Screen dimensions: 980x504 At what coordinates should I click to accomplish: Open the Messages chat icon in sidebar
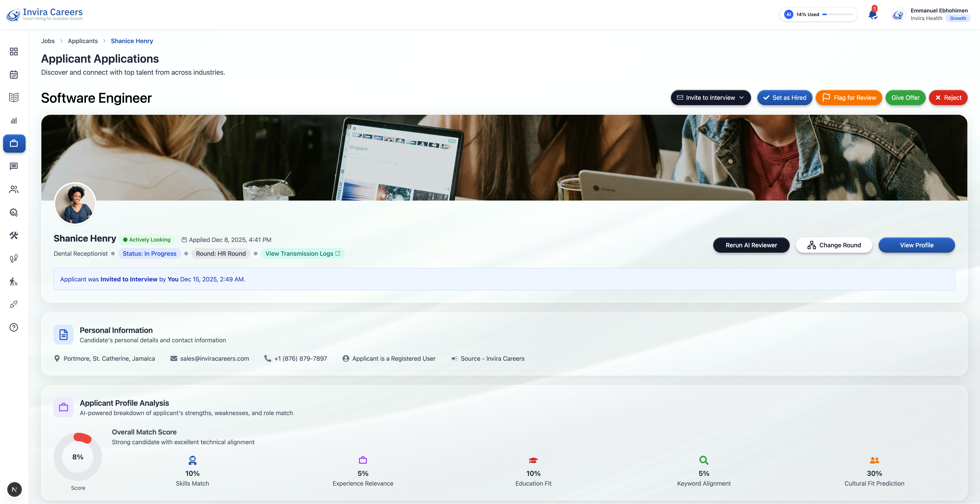(x=14, y=166)
